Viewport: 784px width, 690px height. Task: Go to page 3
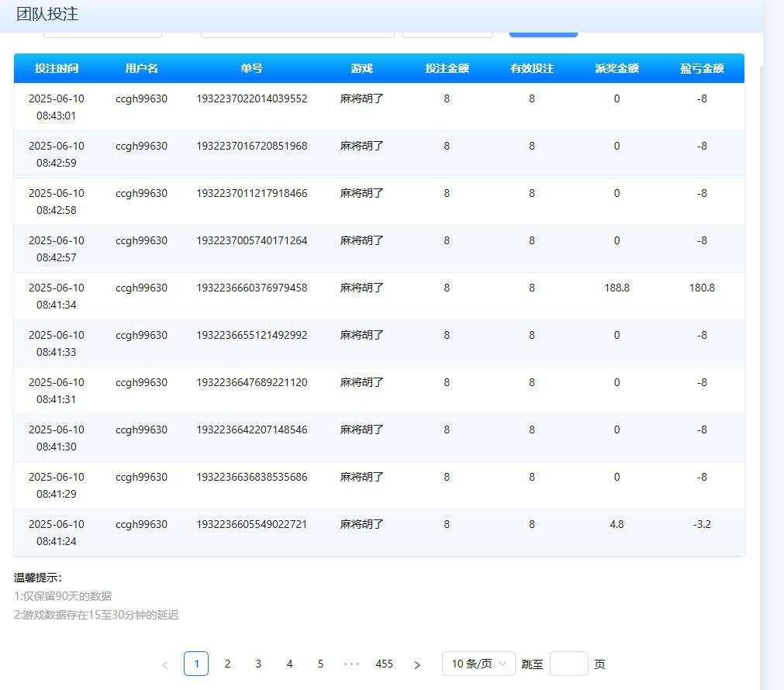258,664
